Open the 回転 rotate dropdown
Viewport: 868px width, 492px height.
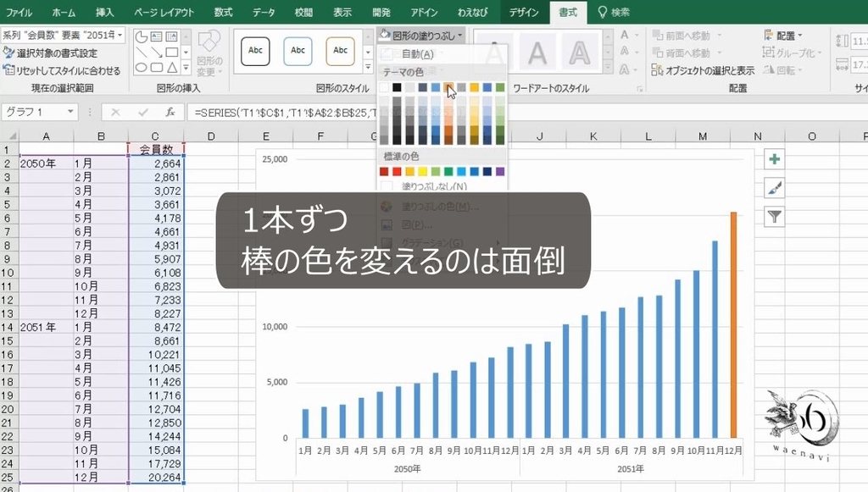point(783,70)
